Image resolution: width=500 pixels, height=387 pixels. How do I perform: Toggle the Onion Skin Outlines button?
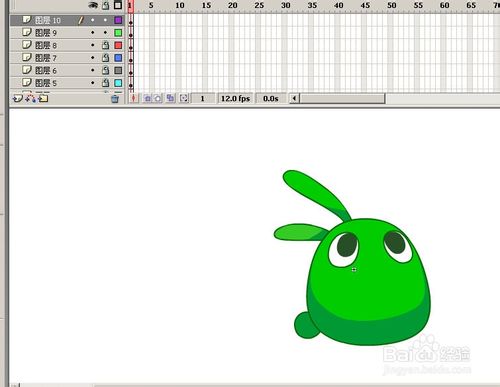click(158, 98)
